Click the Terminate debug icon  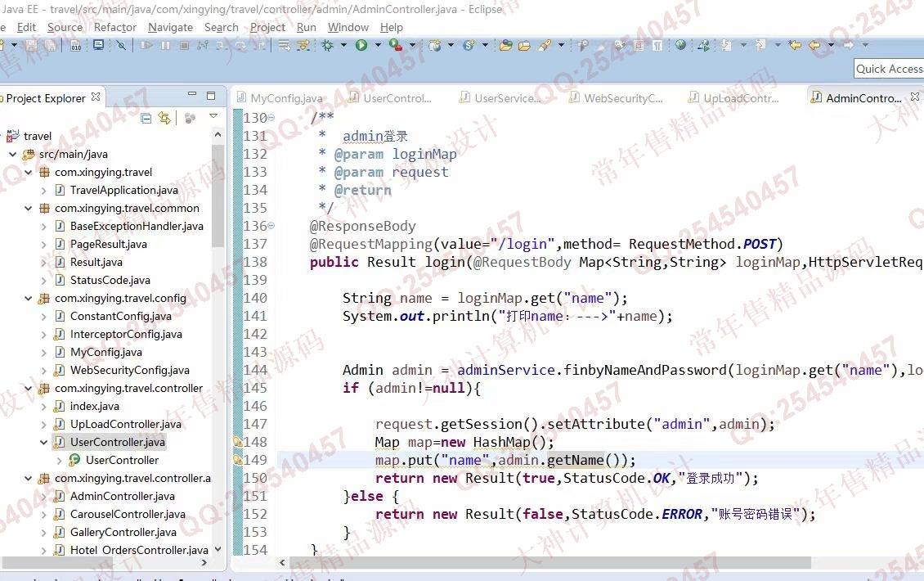184,45
